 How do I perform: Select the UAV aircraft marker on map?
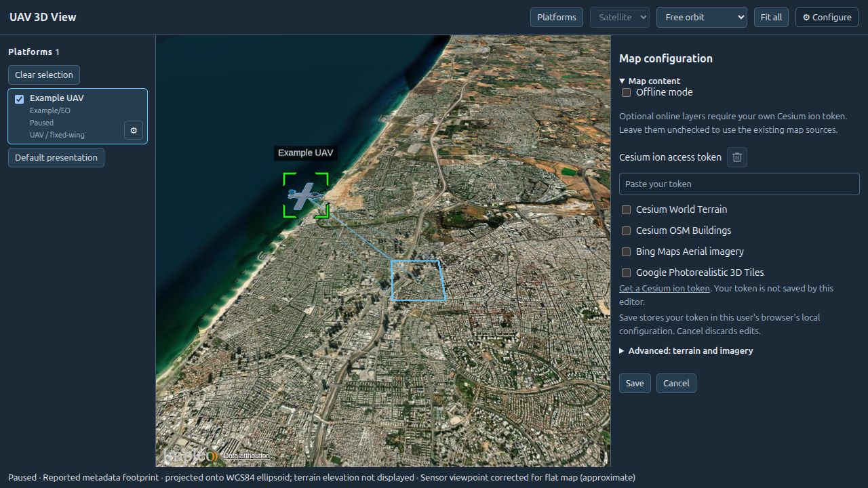pyautogui.click(x=306, y=195)
